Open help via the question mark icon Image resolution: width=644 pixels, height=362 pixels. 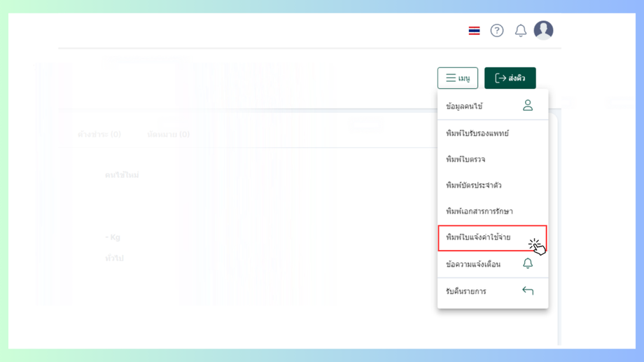pyautogui.click(x=497, y=31)
